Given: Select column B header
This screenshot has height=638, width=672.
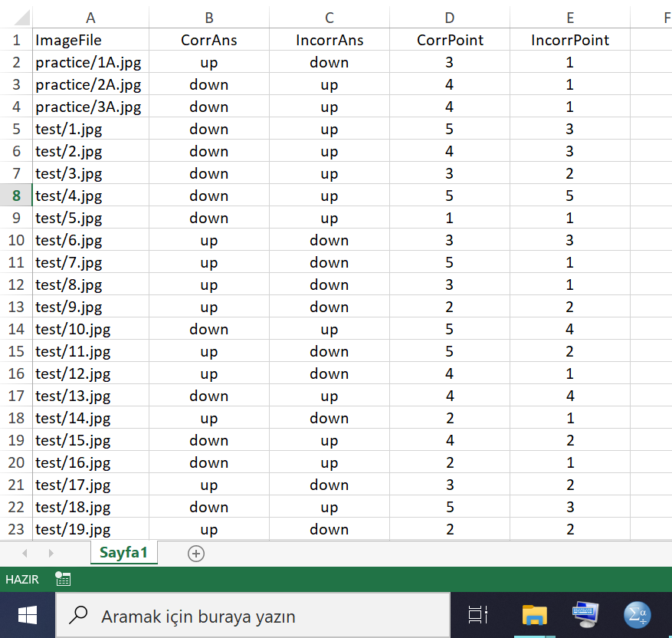Looking at the screenshot, I should 209,18.
